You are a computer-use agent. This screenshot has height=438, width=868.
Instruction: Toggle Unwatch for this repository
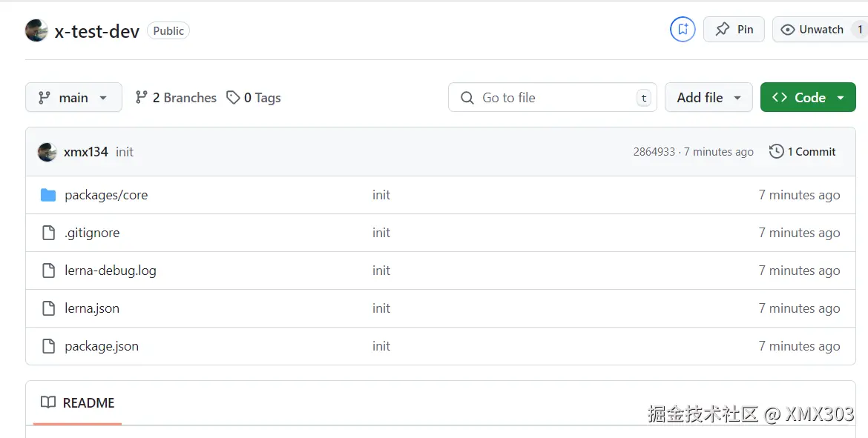point(812,30)
